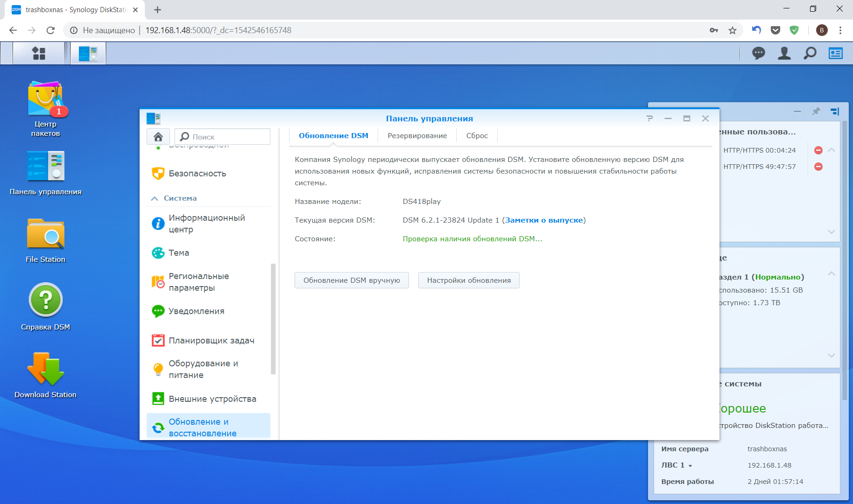853x504 pixels.
Task: Open Task Scheduler in the sidebar
Action: [x=208, y=341]
